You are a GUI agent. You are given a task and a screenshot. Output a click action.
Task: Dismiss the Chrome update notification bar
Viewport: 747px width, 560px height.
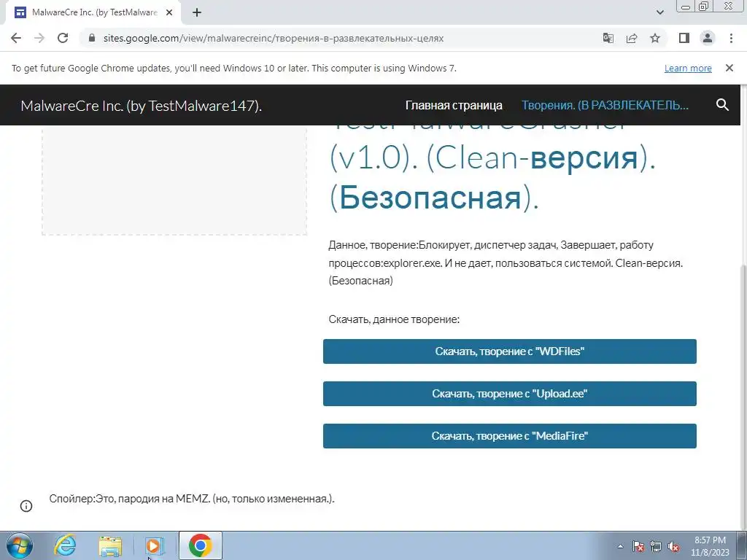coord(729,68)
